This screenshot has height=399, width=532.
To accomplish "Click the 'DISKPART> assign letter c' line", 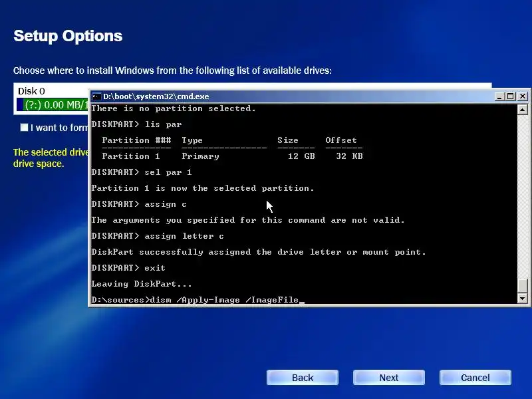I will coord(158,236).
